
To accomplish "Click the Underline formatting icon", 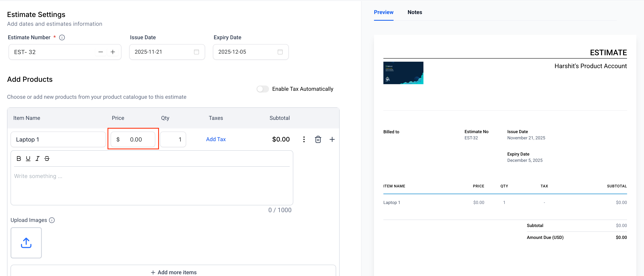I will pyautogui.click(x=28, y=158).
